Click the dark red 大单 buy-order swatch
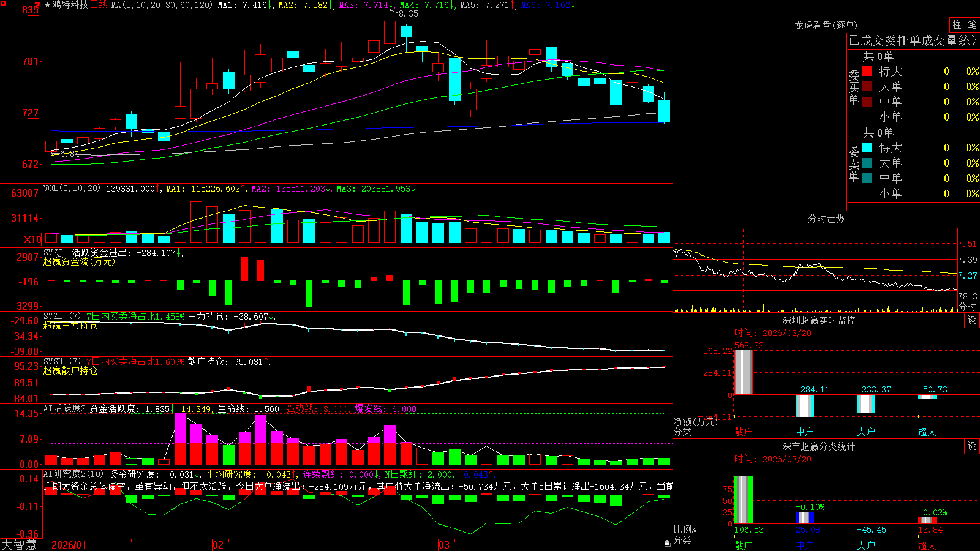The width and height of the screenshot is (980, 551). [867, 86]
